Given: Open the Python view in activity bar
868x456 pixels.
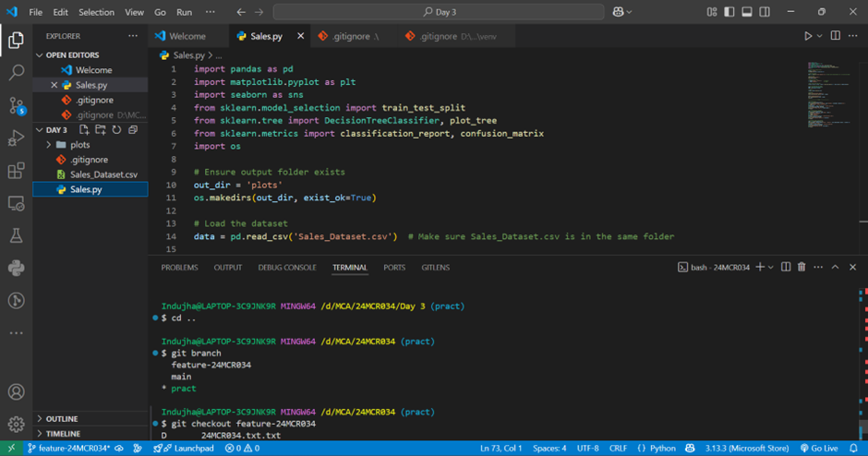Looking at the screenshot, I should [16, 269].
